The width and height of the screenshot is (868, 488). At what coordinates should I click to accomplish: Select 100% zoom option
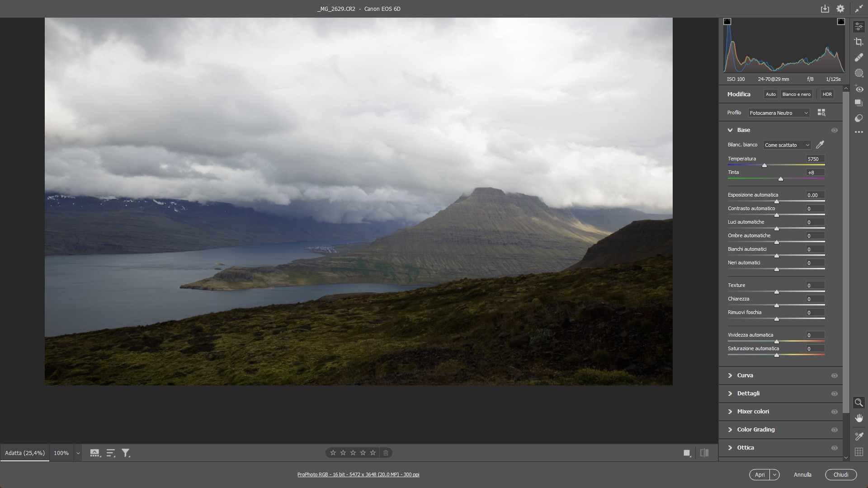coord(61,453)
